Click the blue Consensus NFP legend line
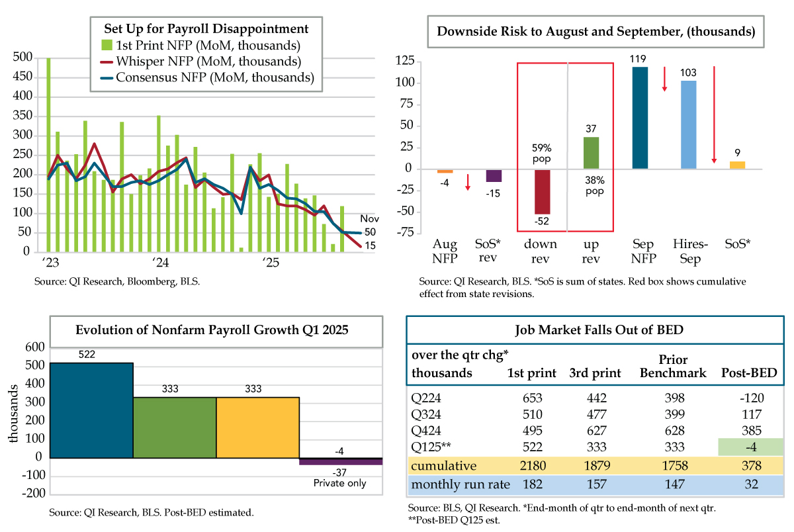Image resolution: width=794 pixels, height=532 pixels. tap(105, 78)
